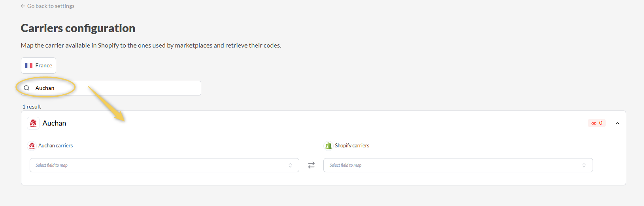Screen dimensions: 644x206
Task: Go back to settings link
Action: (x=51, y=6)
